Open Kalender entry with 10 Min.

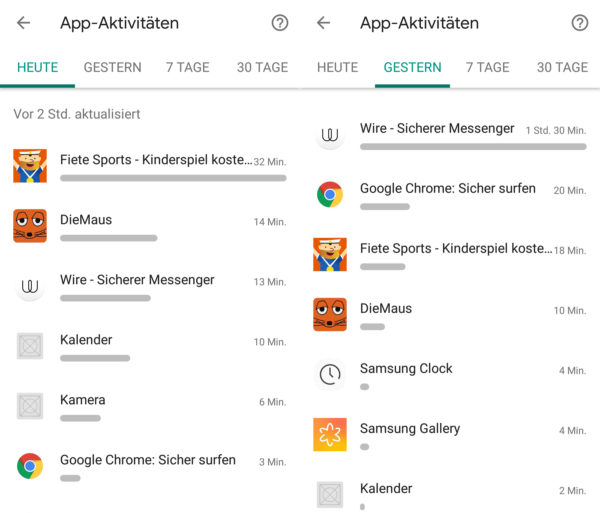tap(150, 346)
